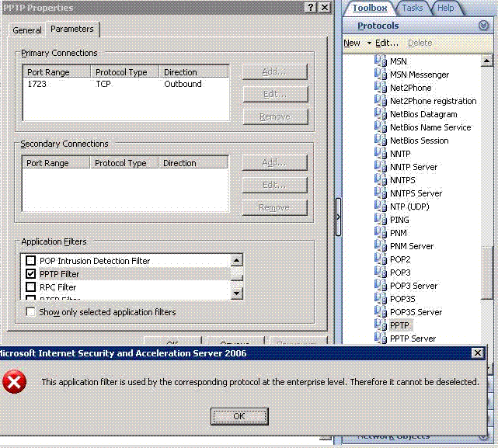Viewport: 498px width, 448px height.
Task: Click the PPTP protocol icon in list
Action: 380,325
